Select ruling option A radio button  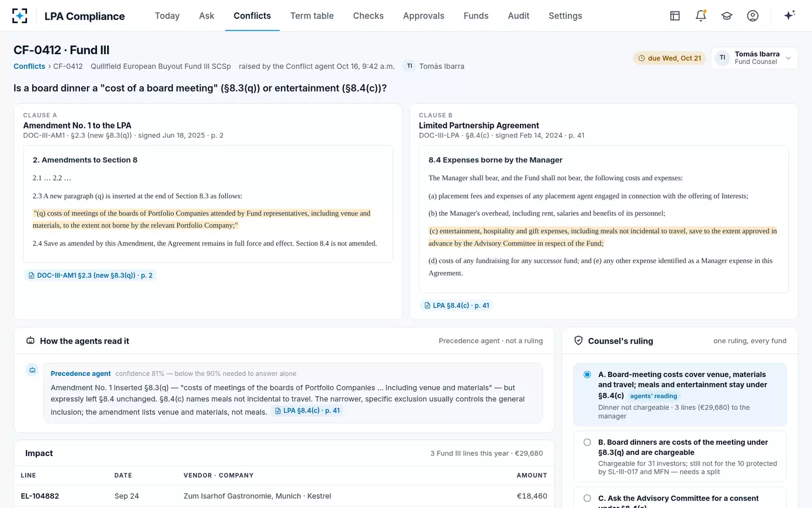click(588, 374)
